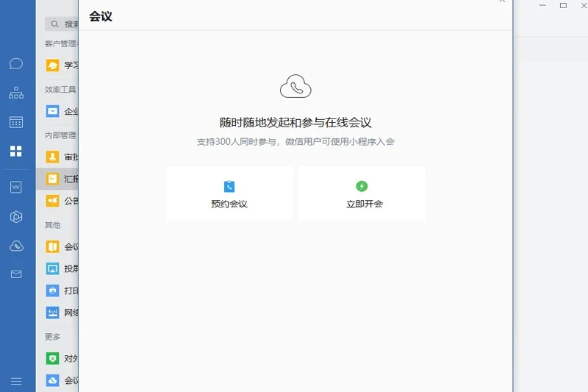Viewport: 588px width, 392px height.
Task: Open the Contacts organization chart icon
Action: point(16,93)
